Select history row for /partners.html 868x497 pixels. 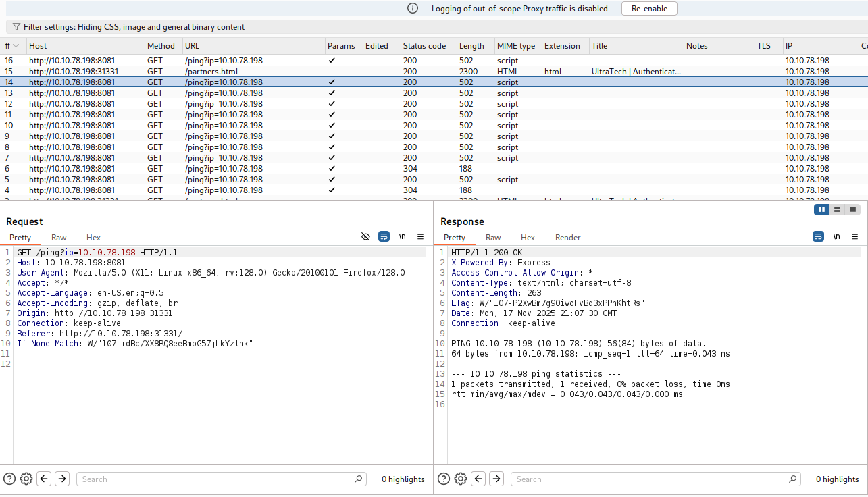210,72
